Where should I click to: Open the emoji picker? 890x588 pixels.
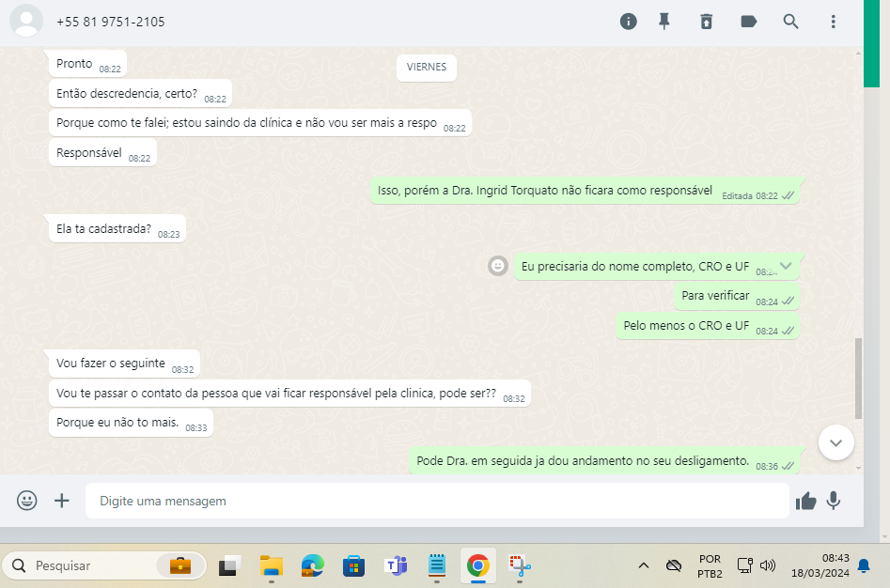(26, 501)
